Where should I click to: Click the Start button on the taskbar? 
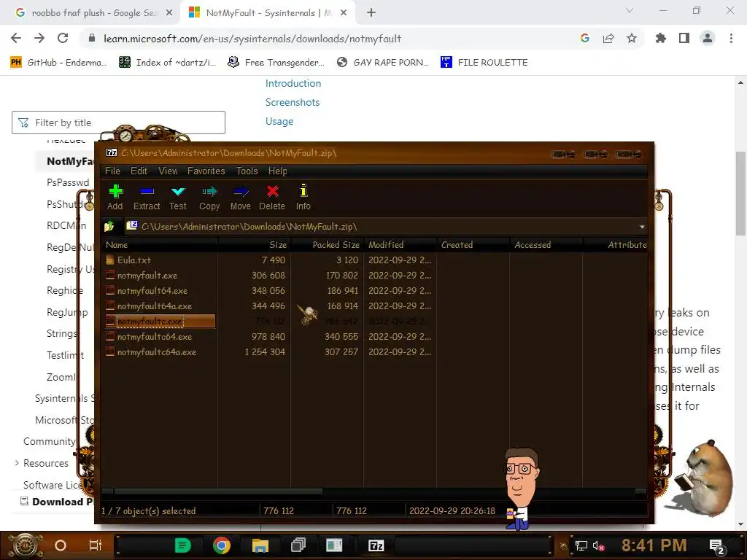25,545
